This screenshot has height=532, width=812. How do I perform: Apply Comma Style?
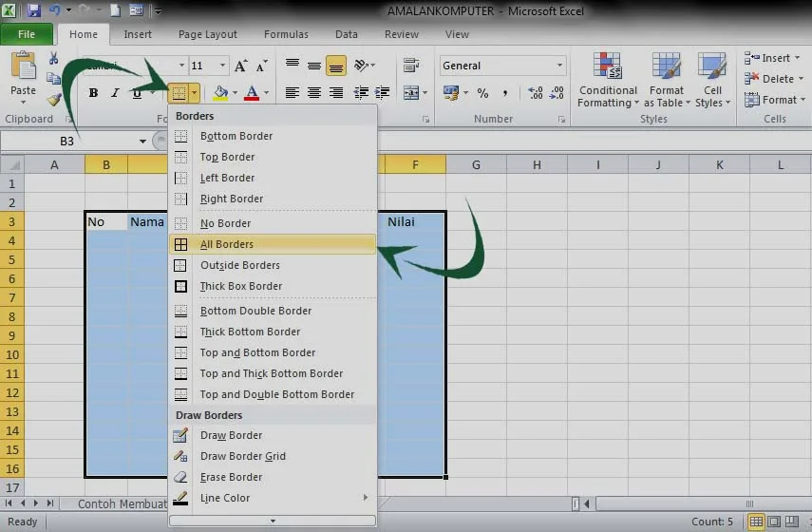(x=504, y=93)
